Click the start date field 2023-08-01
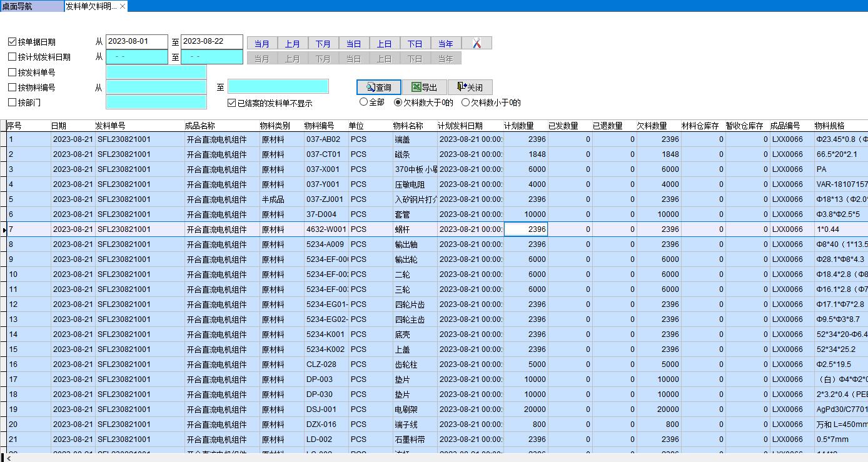 pos(136,41)
